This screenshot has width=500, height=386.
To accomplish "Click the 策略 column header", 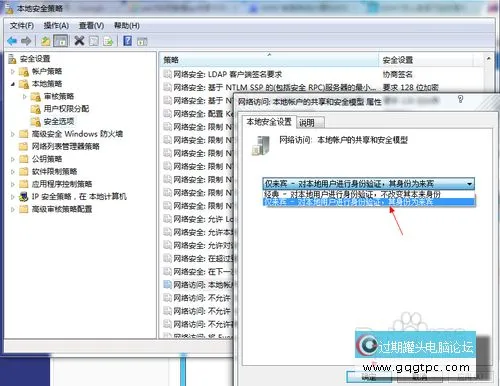I will pyautogui.click(x=269, y=60).
